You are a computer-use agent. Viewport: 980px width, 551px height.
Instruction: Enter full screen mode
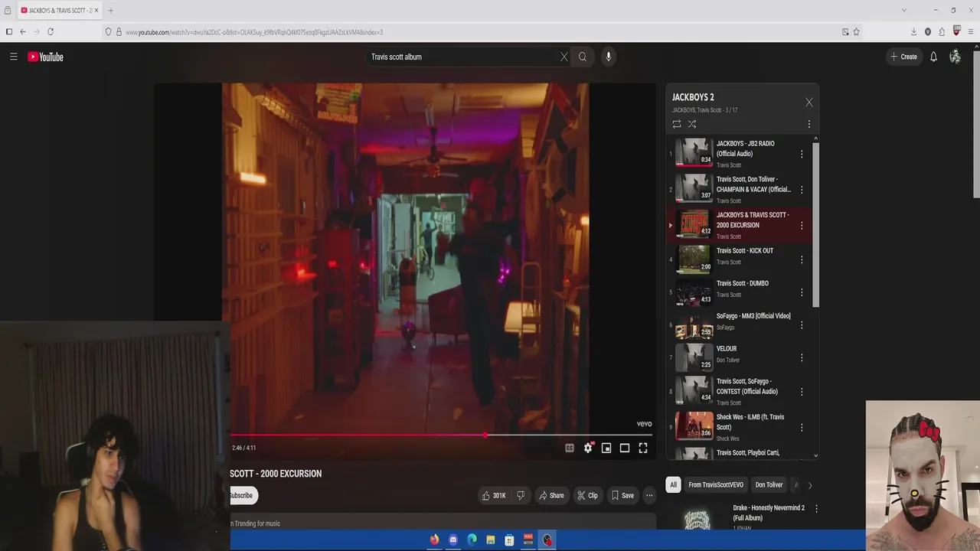643,448
